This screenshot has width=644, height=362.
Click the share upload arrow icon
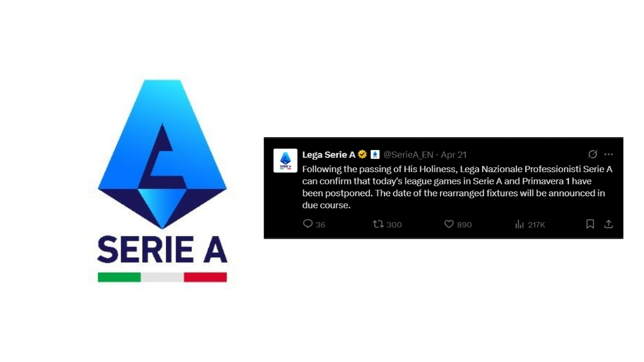click(x=609, y=224)
